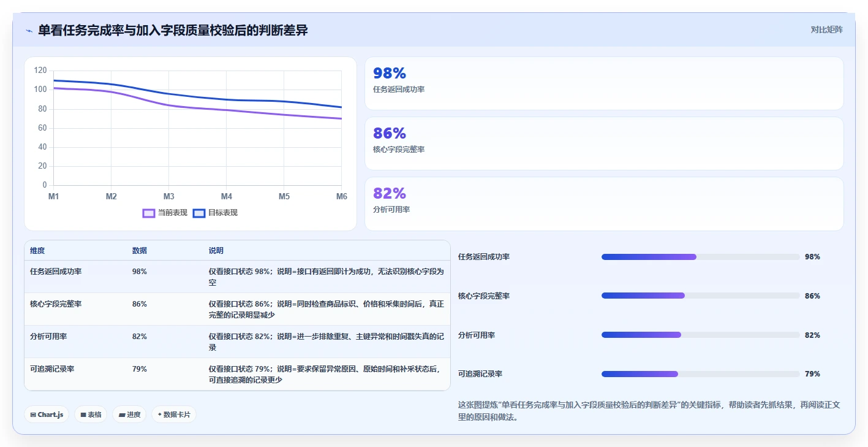This screenshot has height=447, width=868.
Task: Click the 82% 分析可用率 card
Action: pyautogui.click(x=604, y=204)
